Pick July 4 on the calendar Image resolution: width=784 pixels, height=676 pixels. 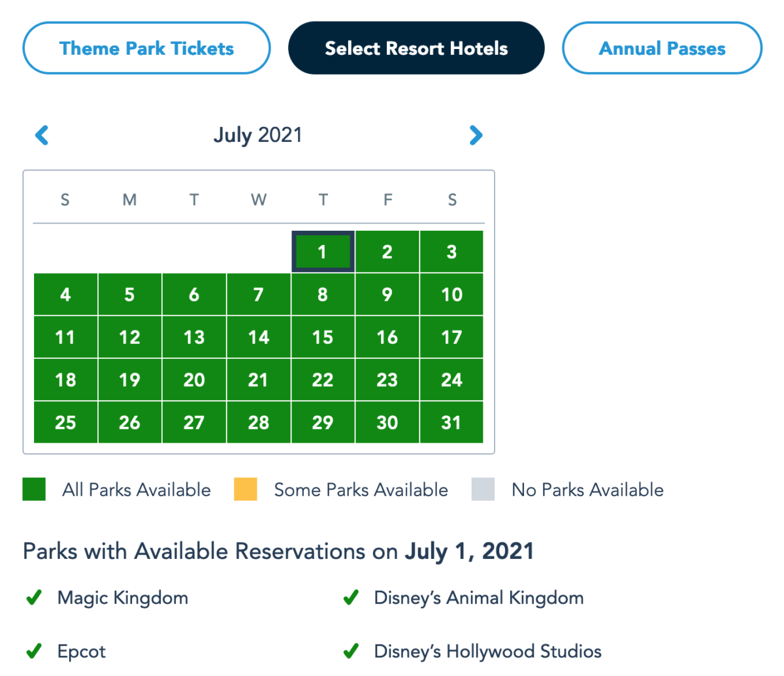click(x=65, y=295)
